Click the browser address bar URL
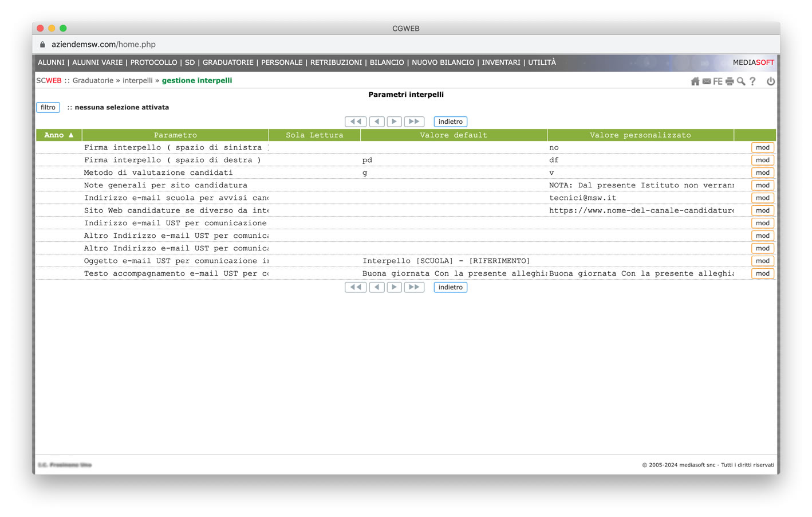The width and height of the screenshot is (812, 517). coord(104,45)
